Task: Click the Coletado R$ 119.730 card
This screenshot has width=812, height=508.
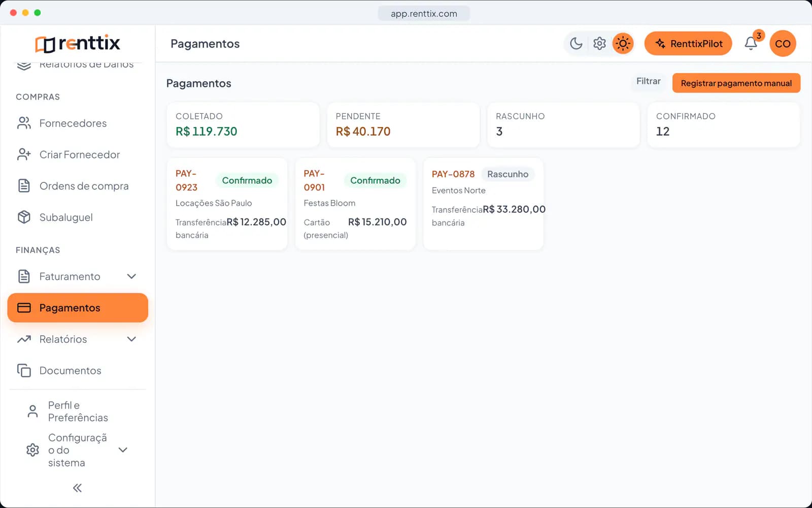Action: point(243,125)
